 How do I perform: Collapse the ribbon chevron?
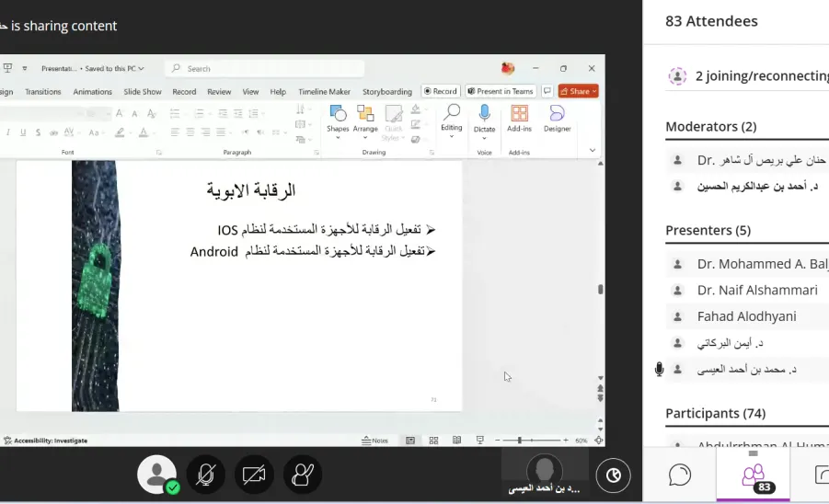click(593, 151)
